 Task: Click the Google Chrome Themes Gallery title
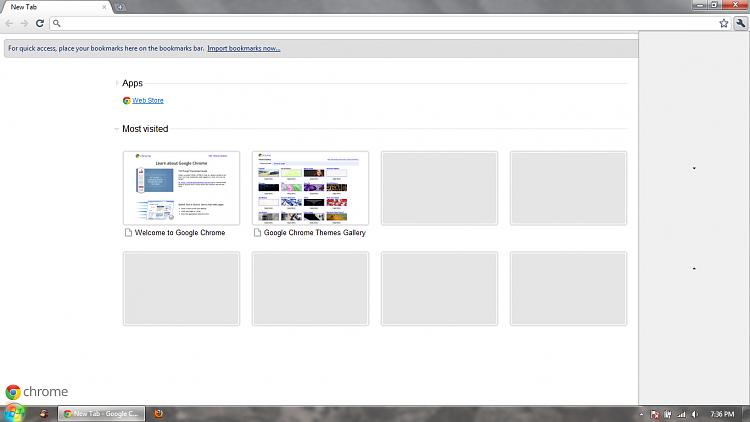pyautogui.click(x=315, y=233)
